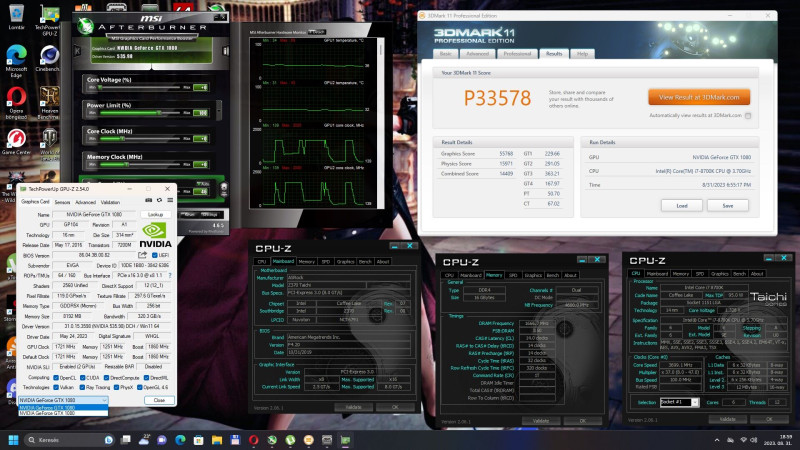Click BIOS export share icon in GPU-Z
This screenshot has height=450, width=800.
(x=142, y=255)
